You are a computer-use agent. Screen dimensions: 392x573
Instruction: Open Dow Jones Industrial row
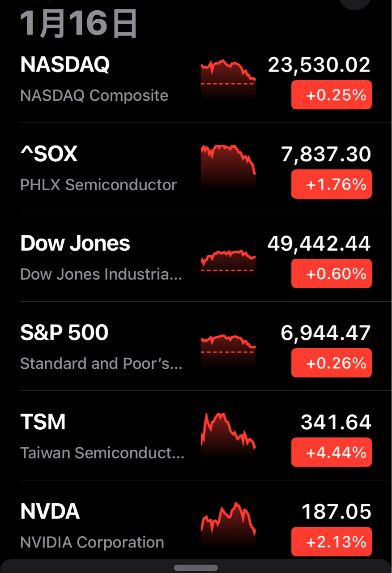pos(101,274)
